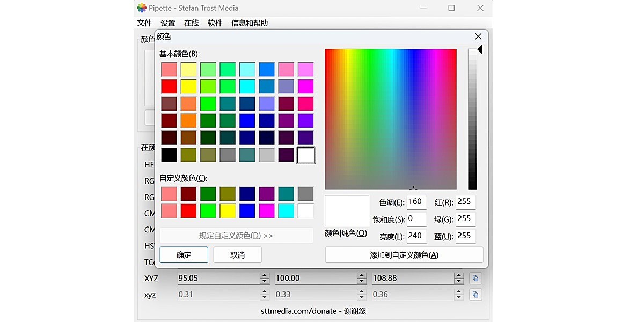Image resolution: width=644 pixels, height=322 pixels.
Task: Open the 设置 menu
Action: coord(167,23)
